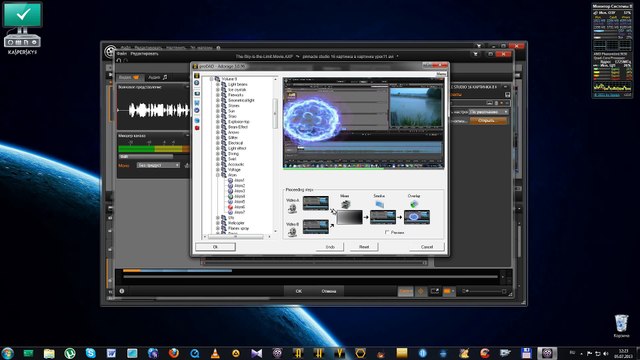Click the Pinnacle timeline progress bar
This screenshot has width=640, height=360.
[310, 277]
